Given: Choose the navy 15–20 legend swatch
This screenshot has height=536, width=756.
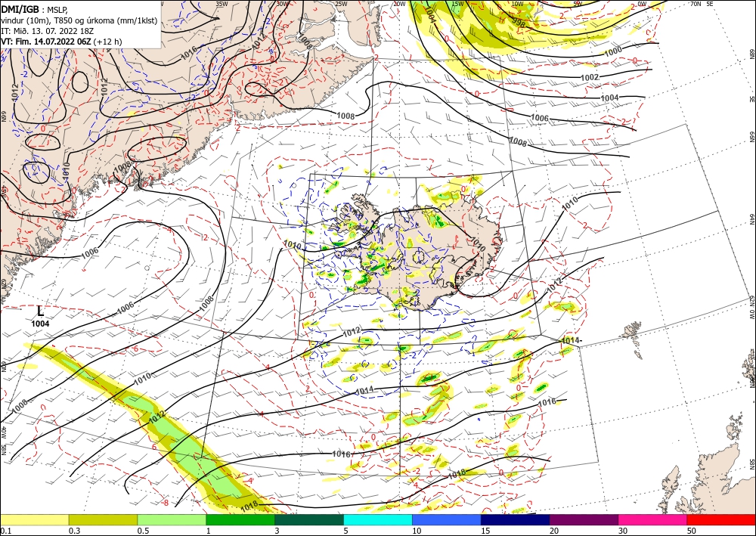Looking at the screenshot, I should coord(516,519).
